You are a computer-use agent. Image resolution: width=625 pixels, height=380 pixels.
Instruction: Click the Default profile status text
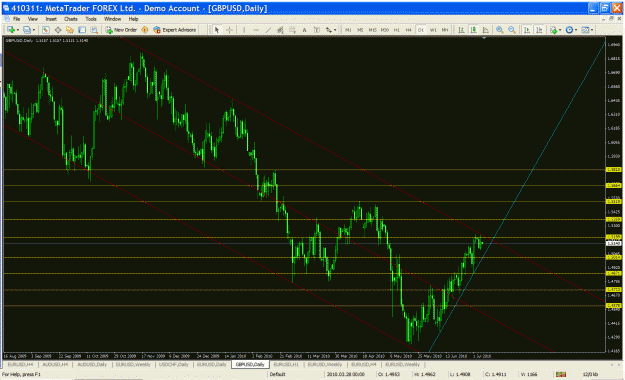coord(277,374)
